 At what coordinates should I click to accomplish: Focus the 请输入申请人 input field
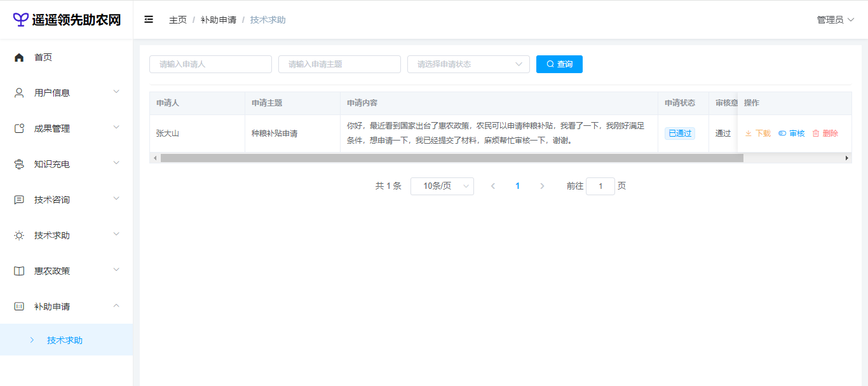point(210,64)
